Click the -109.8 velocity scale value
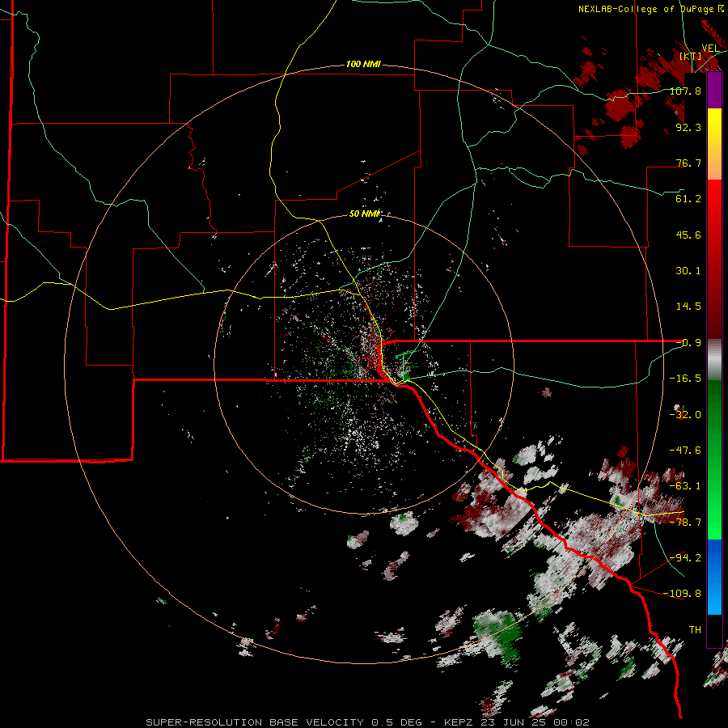The image size is (728, 728). [682, 594]
